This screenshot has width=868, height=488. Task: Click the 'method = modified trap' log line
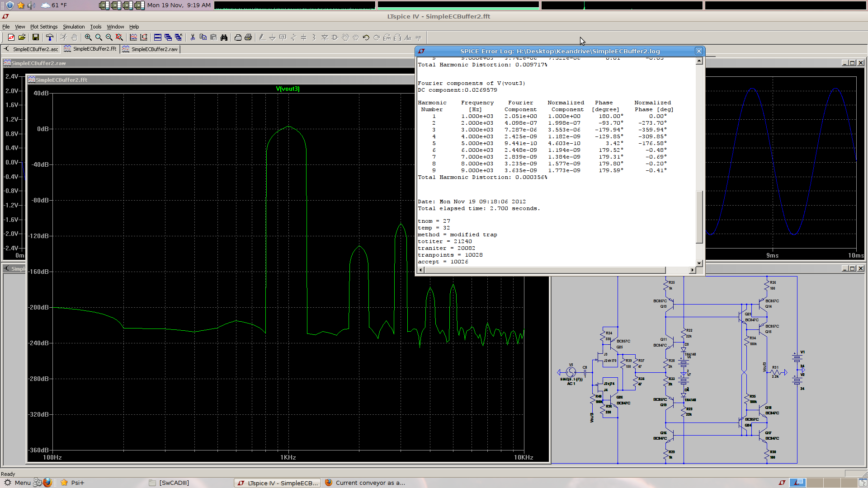click(x=457, y=235)
